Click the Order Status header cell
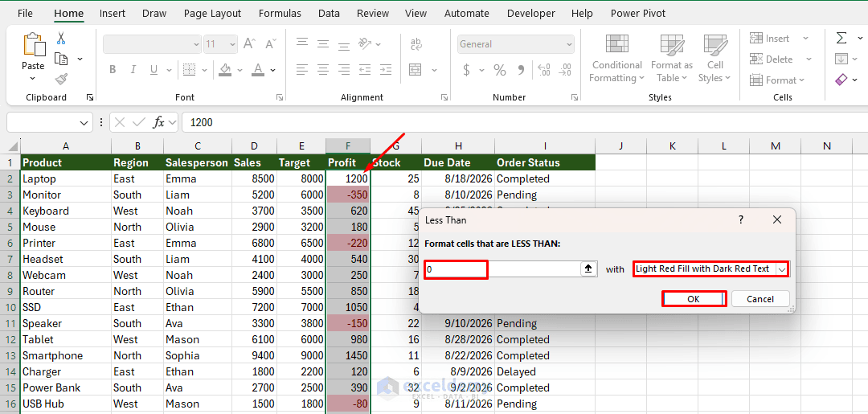Image resolution: width=868 pixels, height=414 pixels. [545, 162]
